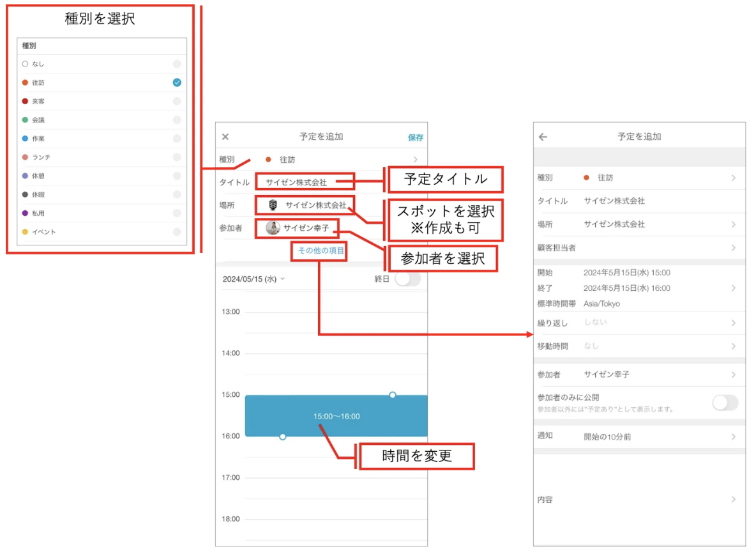
Task: Open その他の項目 link
Action: (x=321, y=251)
